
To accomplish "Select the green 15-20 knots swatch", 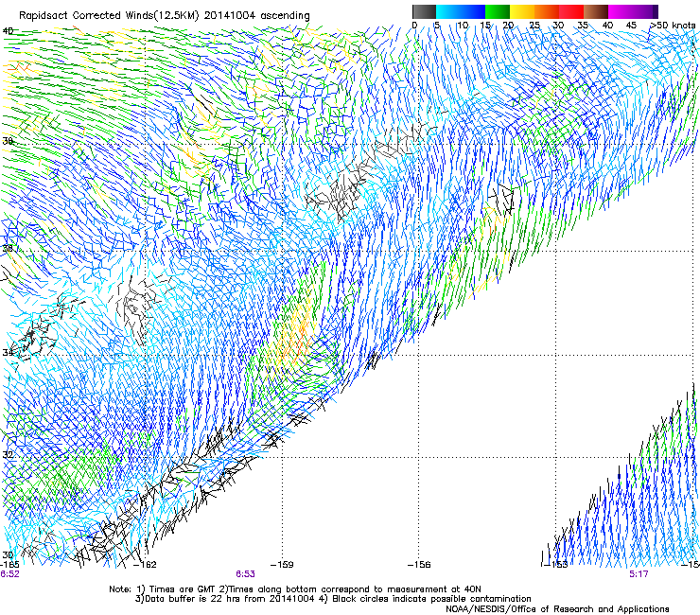I will coord(498,11).
